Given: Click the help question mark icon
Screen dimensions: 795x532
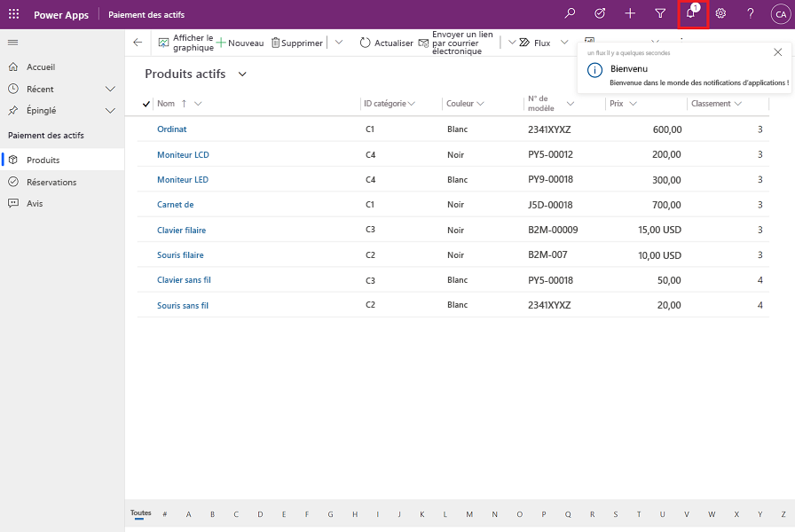Looking at the screenshot, I should pos(751,14).
